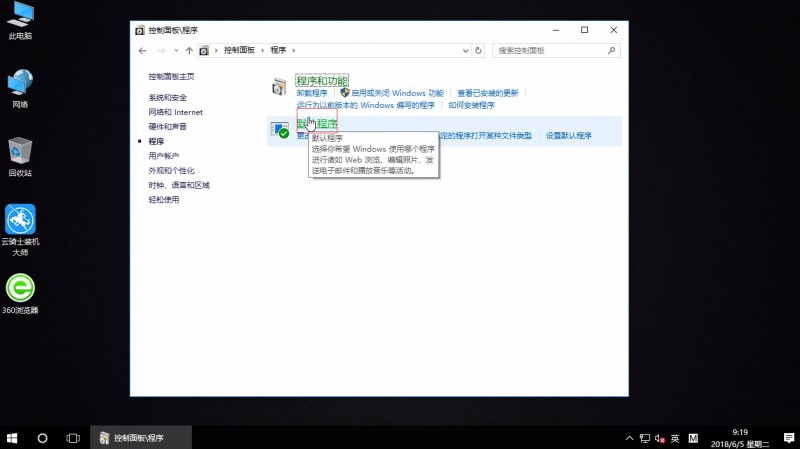This screenshot has height=449, width=800.
Task: Click window title bar icon
Action: (140, 31)
